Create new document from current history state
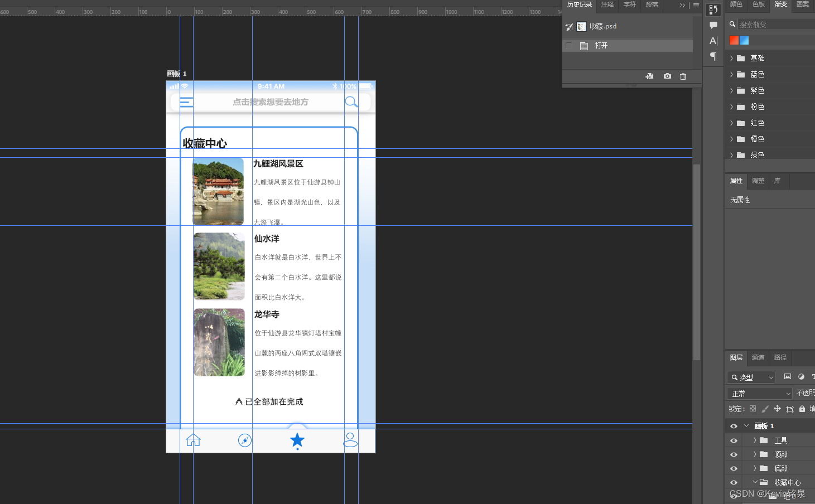815x504 pixels. pos(649,76)
